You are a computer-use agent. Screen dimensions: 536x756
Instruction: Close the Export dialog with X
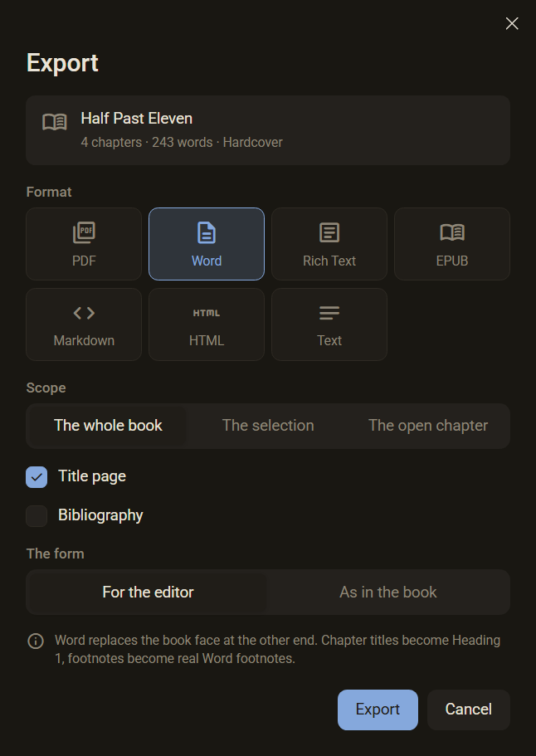point(512,23)
